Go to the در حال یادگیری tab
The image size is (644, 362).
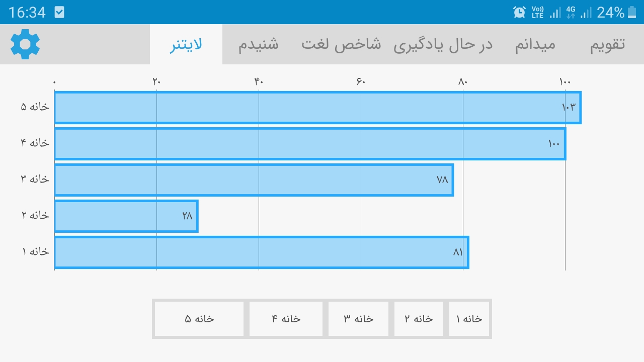(443, 44)
